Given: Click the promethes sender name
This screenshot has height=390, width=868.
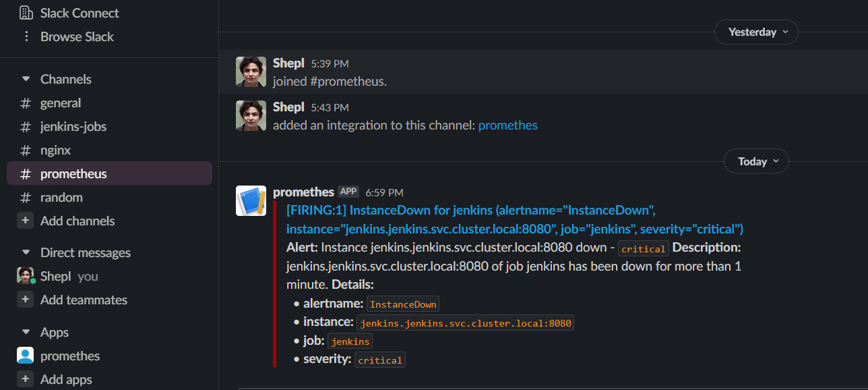Looking at the screenshot, I should 303,192.
